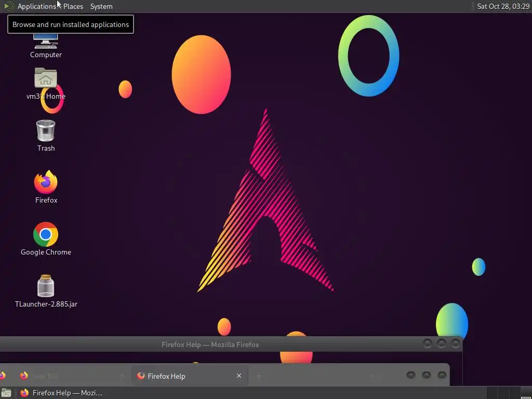Click the Firefox Help — Mozilla Firefox title bar
Image resolution: width=532 pixels, height=399 pixels.
pyautogui.click(x=210, y=344)
